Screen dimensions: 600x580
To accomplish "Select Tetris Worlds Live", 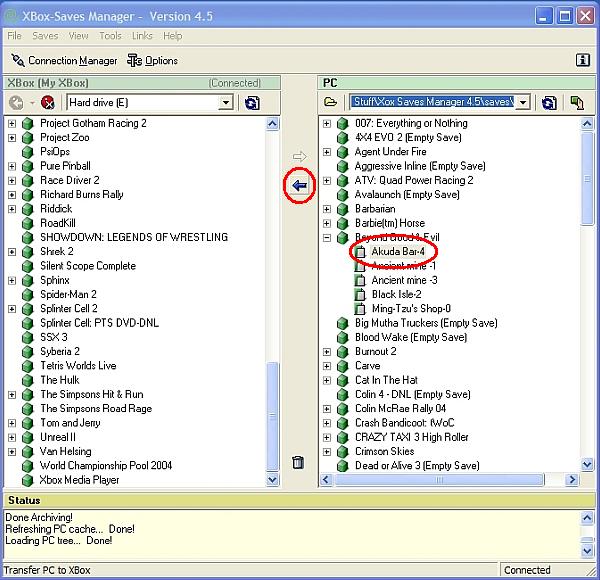I will 78,366.
